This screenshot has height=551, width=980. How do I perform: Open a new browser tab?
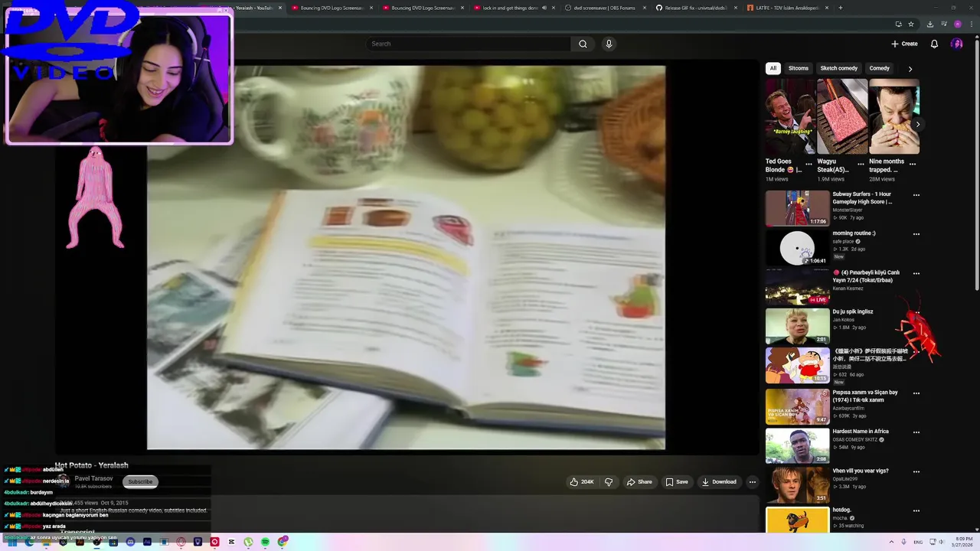click(x=841, y=8)
